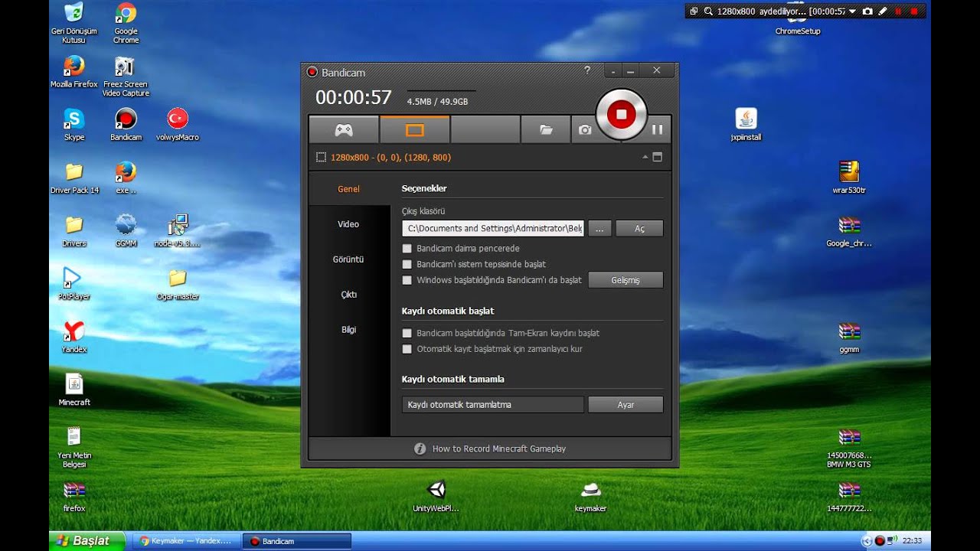
Task: Open the Genel tab
Action: coord(349,189)
